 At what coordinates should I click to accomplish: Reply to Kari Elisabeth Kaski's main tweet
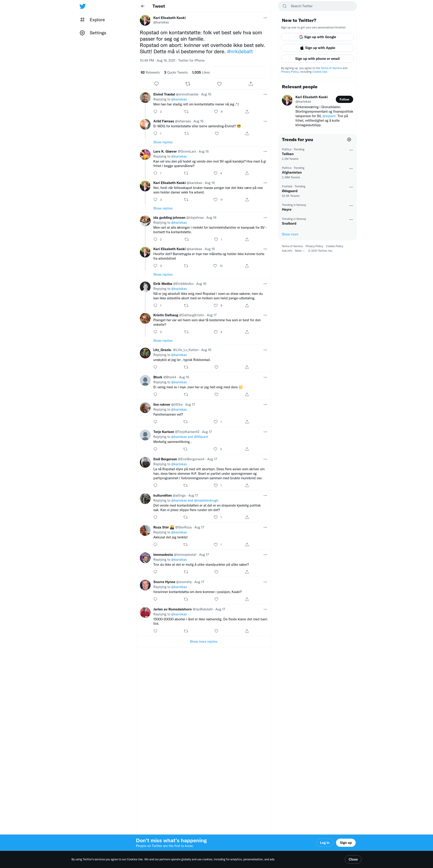pos(156,84)
